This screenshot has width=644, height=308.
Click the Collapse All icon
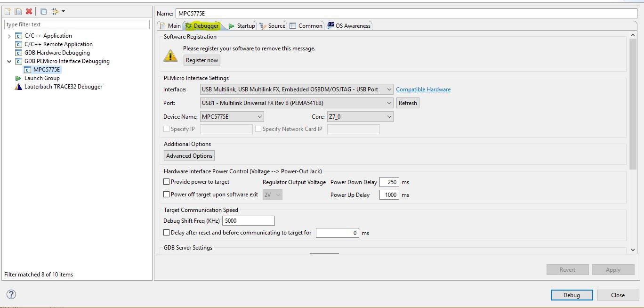click(43, 11)
